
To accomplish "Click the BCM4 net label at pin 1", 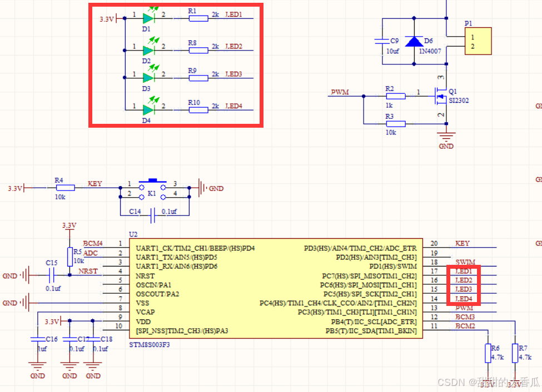I will (x=93, y=243).
